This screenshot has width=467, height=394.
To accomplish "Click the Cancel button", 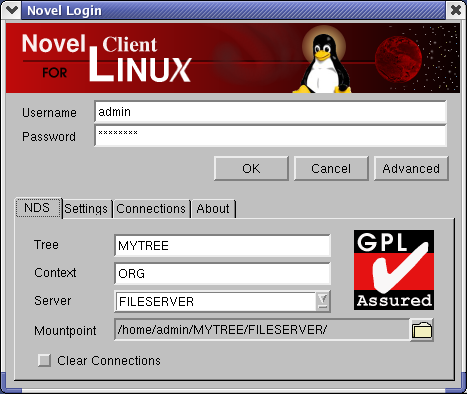I will (331, 169).
